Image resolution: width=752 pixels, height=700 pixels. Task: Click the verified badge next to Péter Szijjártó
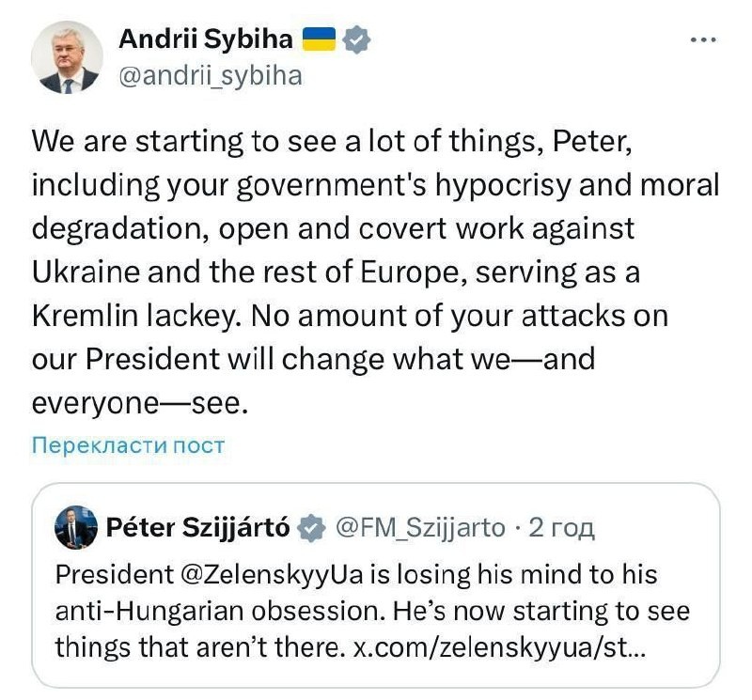coord(311,528)
